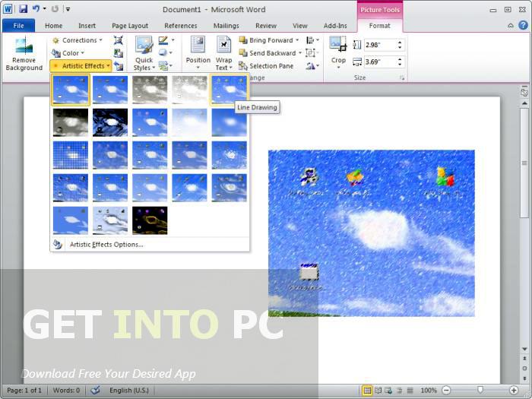Click the Zoom Out minus button
The image size is (532, 399).
[447, 391]
